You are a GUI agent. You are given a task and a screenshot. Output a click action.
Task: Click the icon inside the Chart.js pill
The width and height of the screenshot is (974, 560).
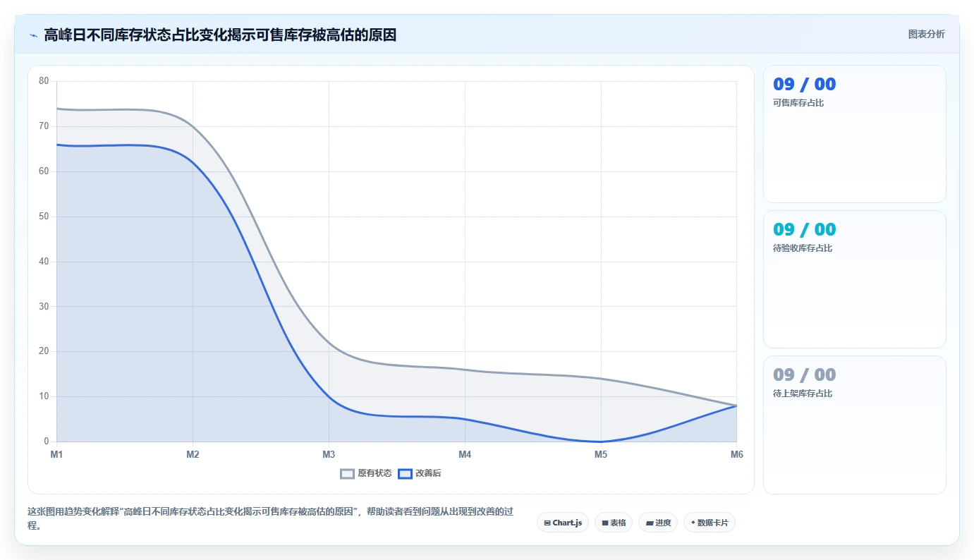pos(547,523)
